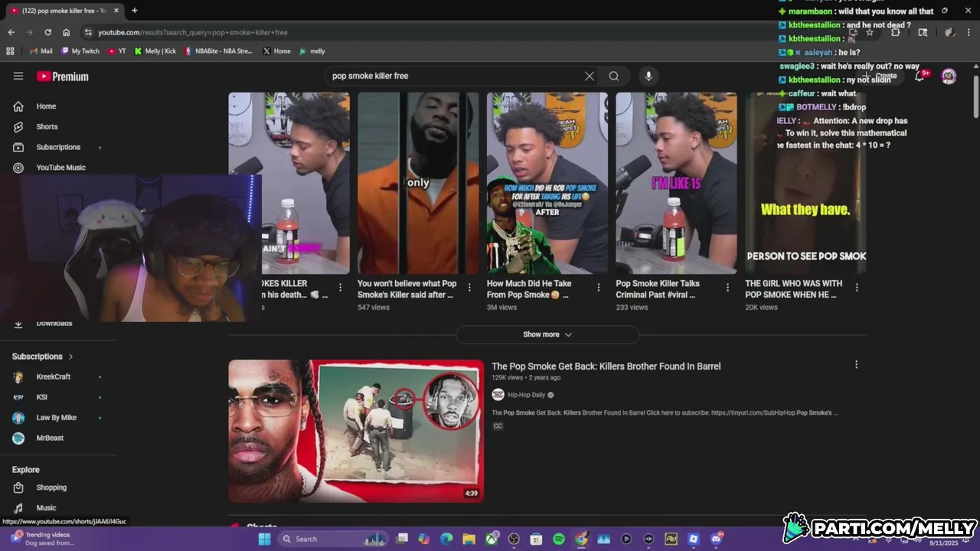Start voice search with microphone icon
This screenshot has width=980, height=551.
[648, 76]
